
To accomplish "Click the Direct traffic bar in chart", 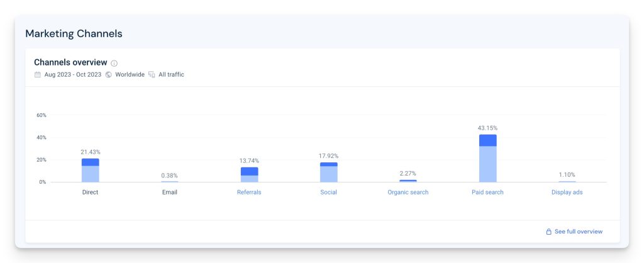I will (91, 171).
